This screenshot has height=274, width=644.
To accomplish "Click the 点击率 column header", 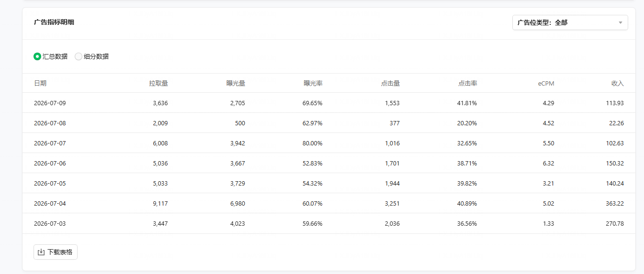I will (x=468, y=83).
